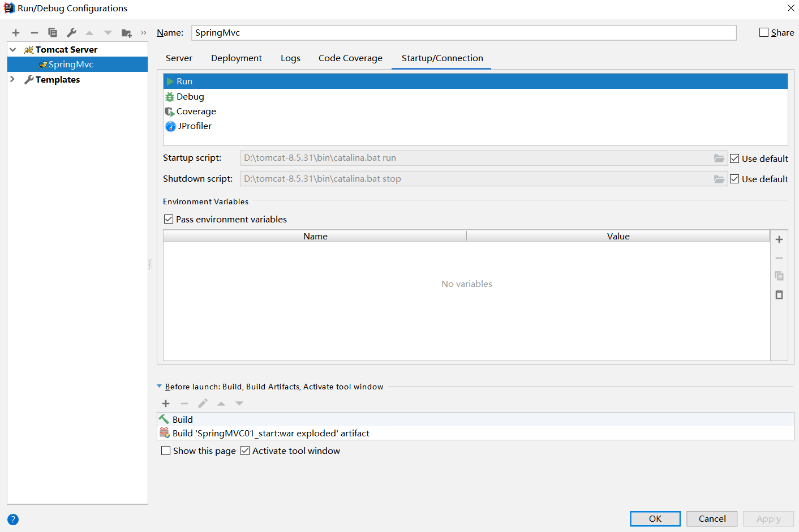Create new configuration folder
The width and height of the screenshot is (799, 532).
127,33
